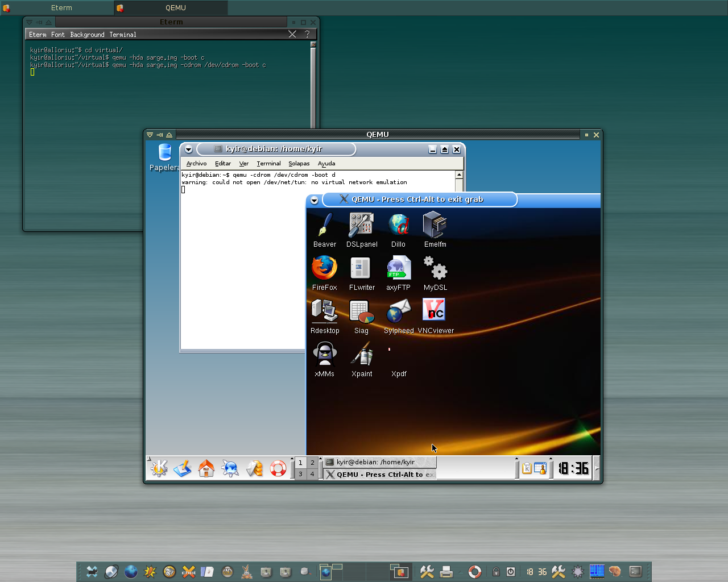Image resolution: width=728 pixels, height=582 pixels.
Task: Click the power button icon in bottom dock
Action: pos(511,572)
